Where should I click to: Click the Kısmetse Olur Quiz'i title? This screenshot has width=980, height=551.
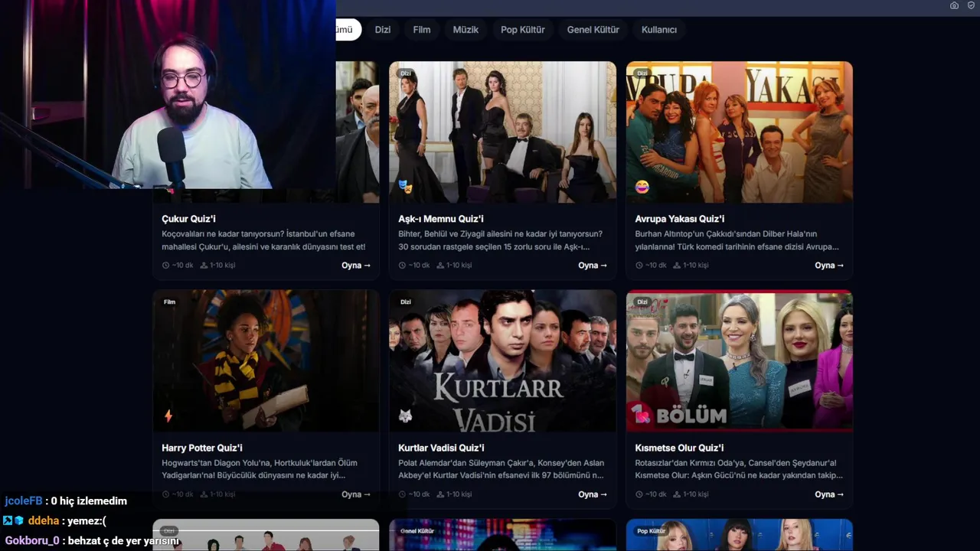pyautogui.click(x=679, y=448)
